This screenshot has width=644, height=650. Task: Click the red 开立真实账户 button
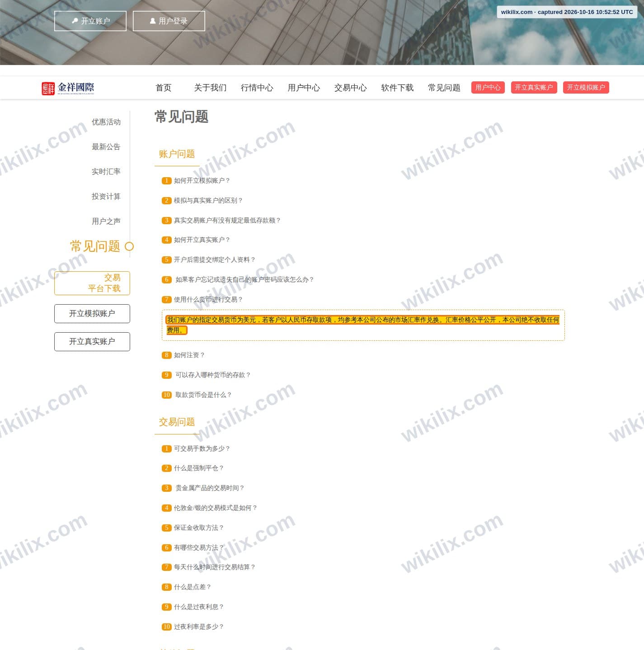coord(534,88)
